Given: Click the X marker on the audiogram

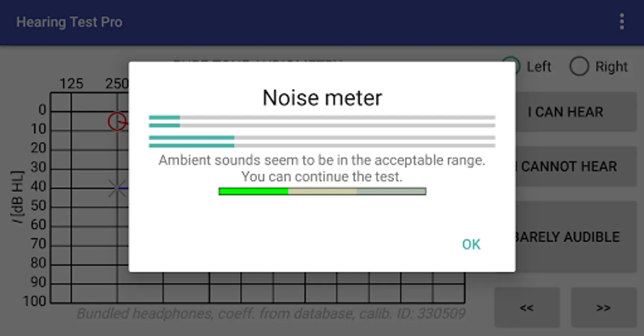Looking at the screenshot, I should pos(117,188).
